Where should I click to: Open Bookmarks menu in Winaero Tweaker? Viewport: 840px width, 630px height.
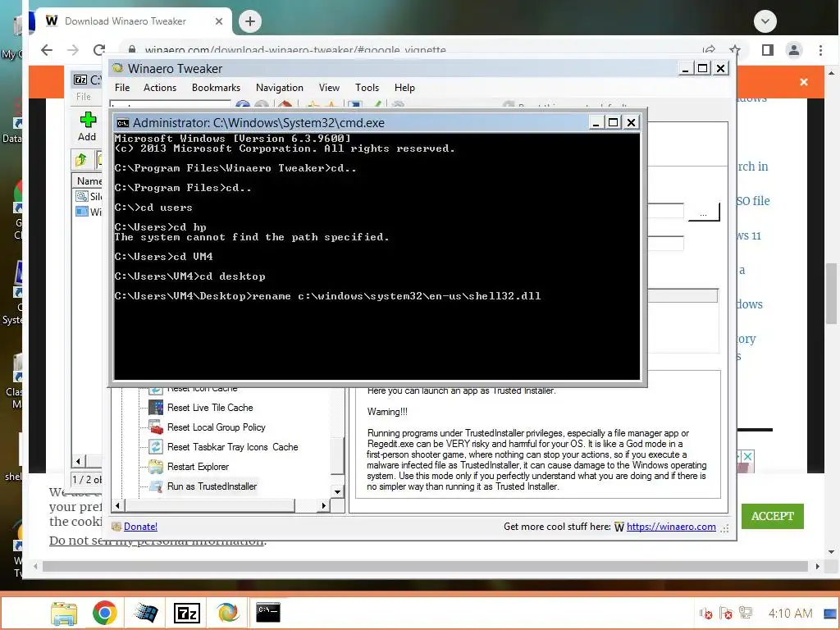click(x=216, y=88)
